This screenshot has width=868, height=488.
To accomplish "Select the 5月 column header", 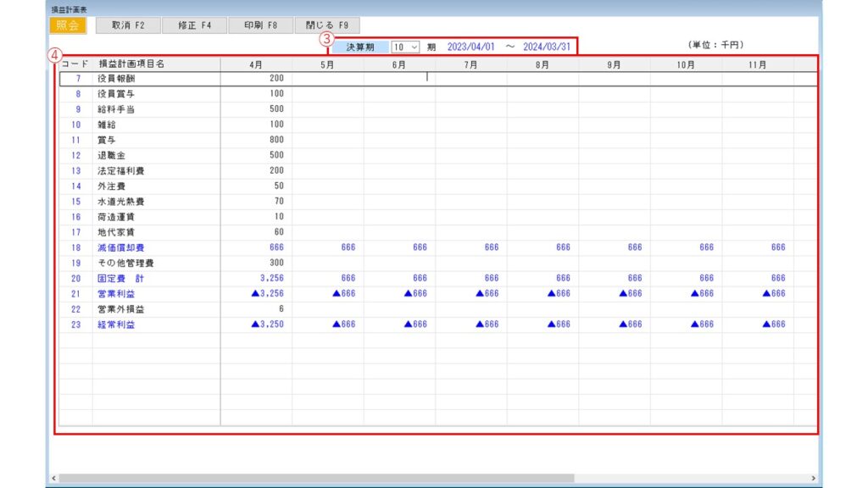I will click(327, 64).
